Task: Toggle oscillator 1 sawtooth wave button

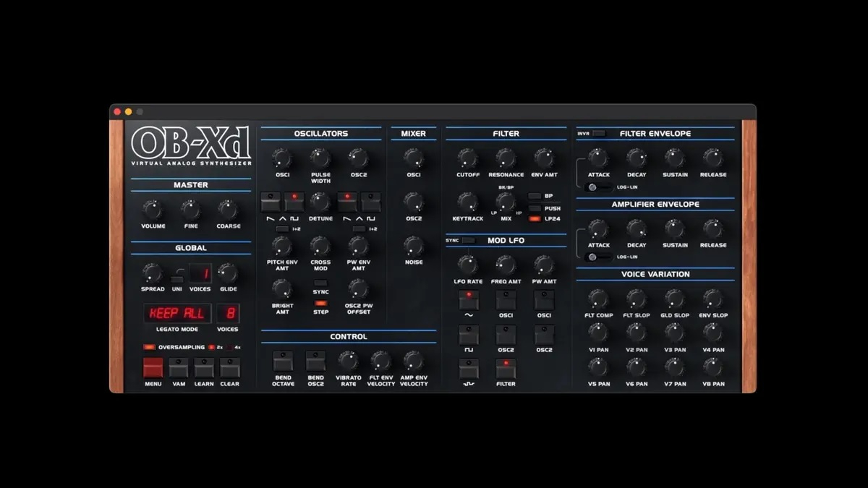Action: click(270, 202)
